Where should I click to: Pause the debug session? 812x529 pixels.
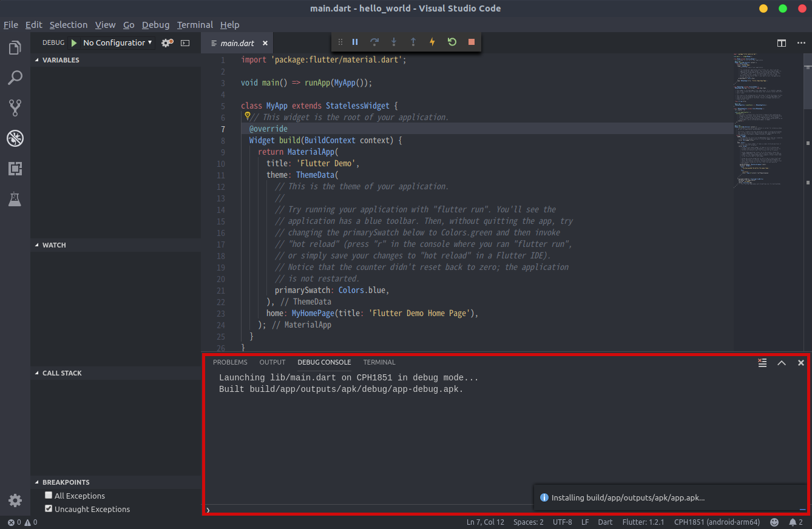click(355, 42)
